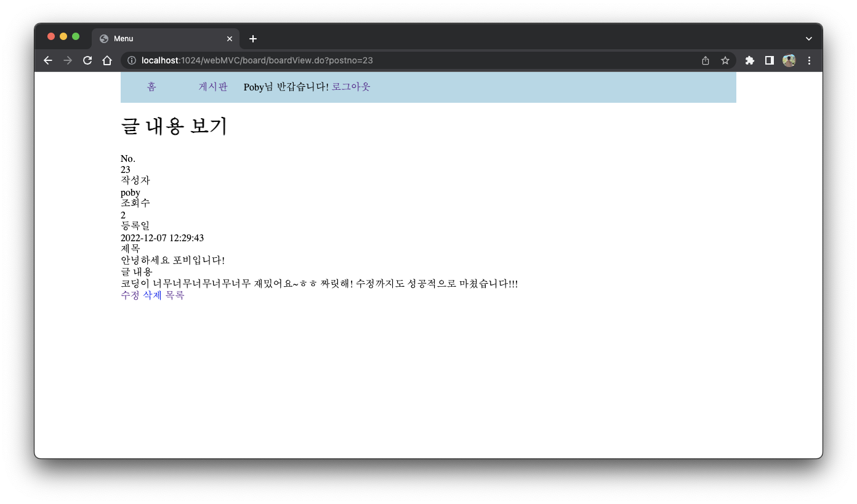Open the Extensions puzzle icon
The image size is (857, 504).
[750, 60]
